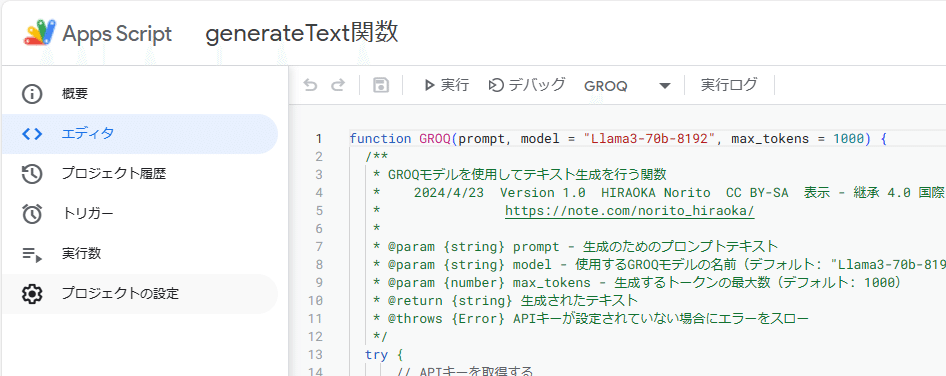Click the 概要 info circle icon
946x376 pixels.
pos(32,94)
